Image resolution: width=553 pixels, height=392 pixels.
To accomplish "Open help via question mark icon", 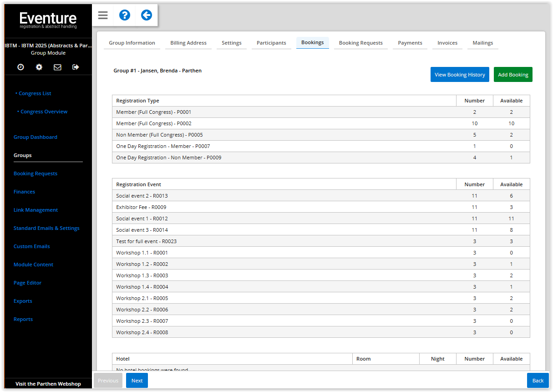I will pyautogui.click(x=125, y=15).
